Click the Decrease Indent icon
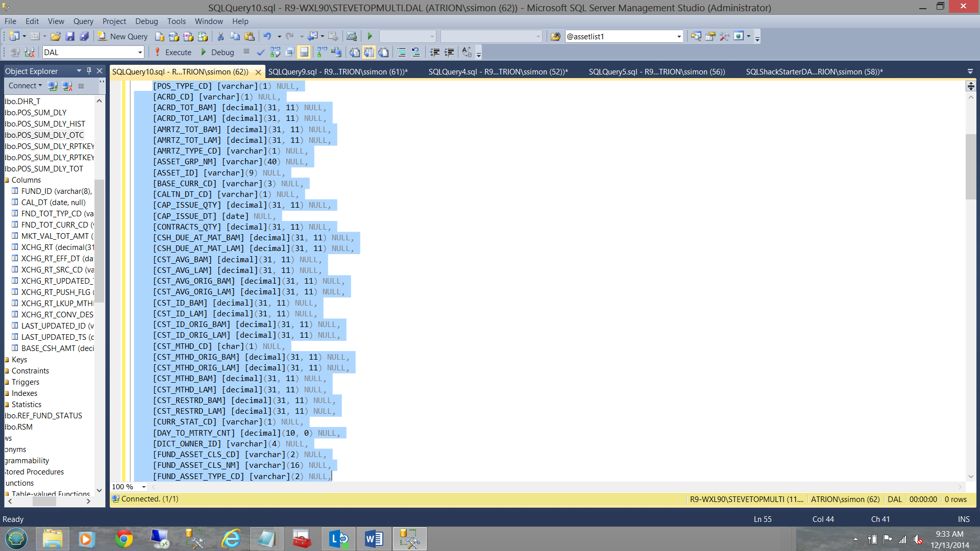 pos(435,52)
